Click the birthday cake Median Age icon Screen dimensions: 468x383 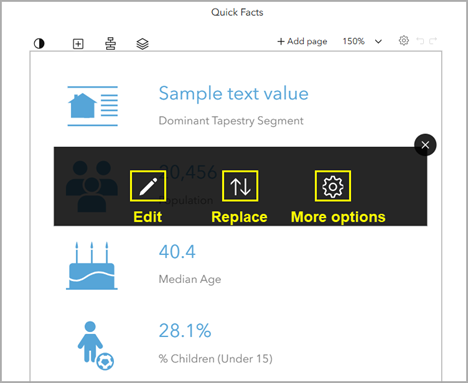pos(92,266)
